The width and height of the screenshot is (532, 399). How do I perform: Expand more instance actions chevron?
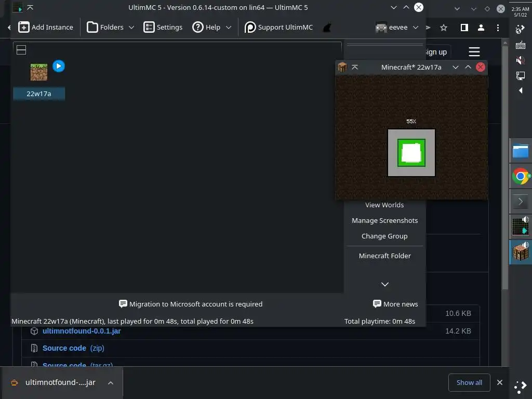[x=385, y=284]
